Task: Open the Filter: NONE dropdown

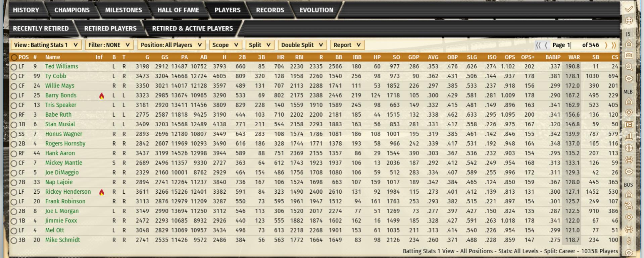Action: click(109, 45)
